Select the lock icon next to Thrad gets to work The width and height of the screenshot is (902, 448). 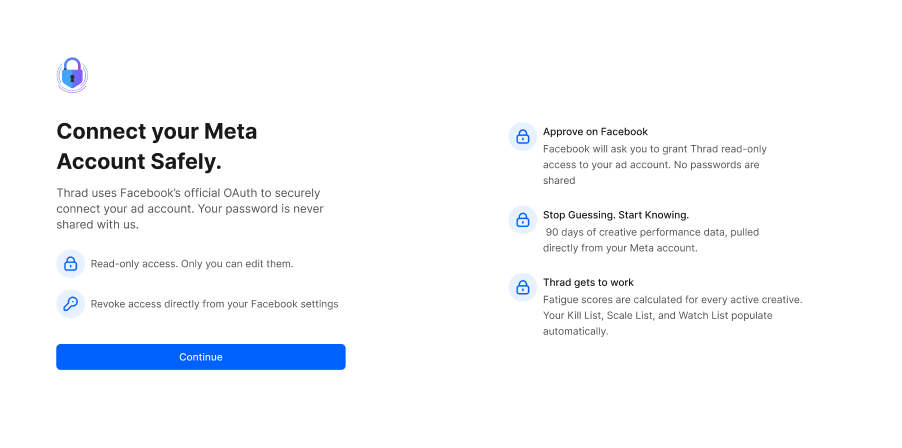pyautogui.click(x=523, y=287)
